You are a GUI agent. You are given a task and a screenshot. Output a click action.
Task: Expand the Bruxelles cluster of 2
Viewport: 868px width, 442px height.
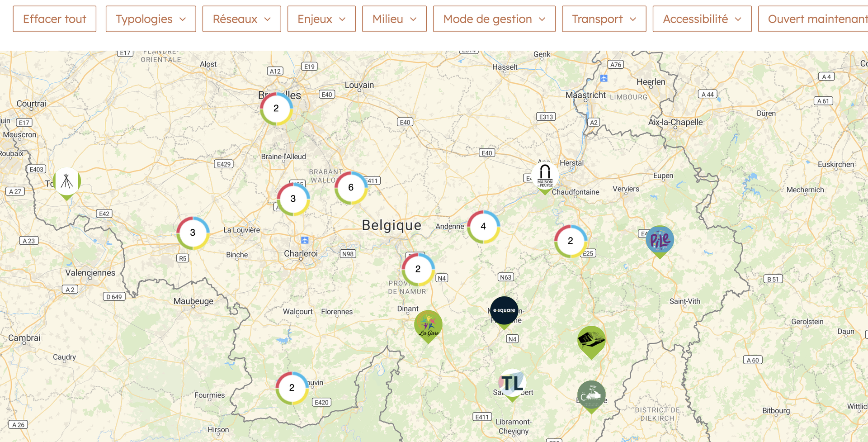276,109
